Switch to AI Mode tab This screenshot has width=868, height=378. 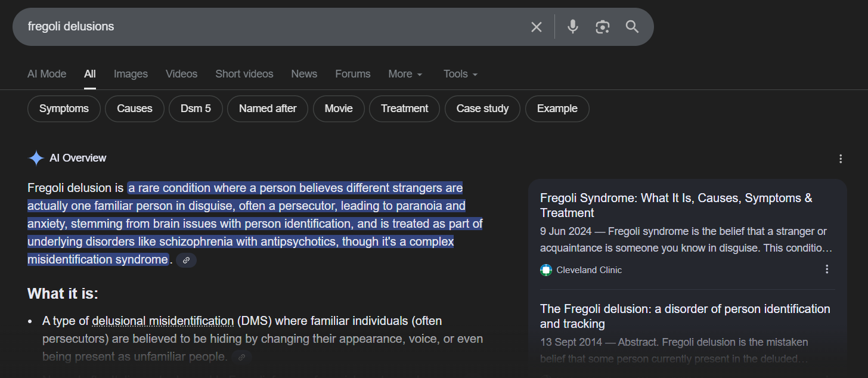point(47,74)
